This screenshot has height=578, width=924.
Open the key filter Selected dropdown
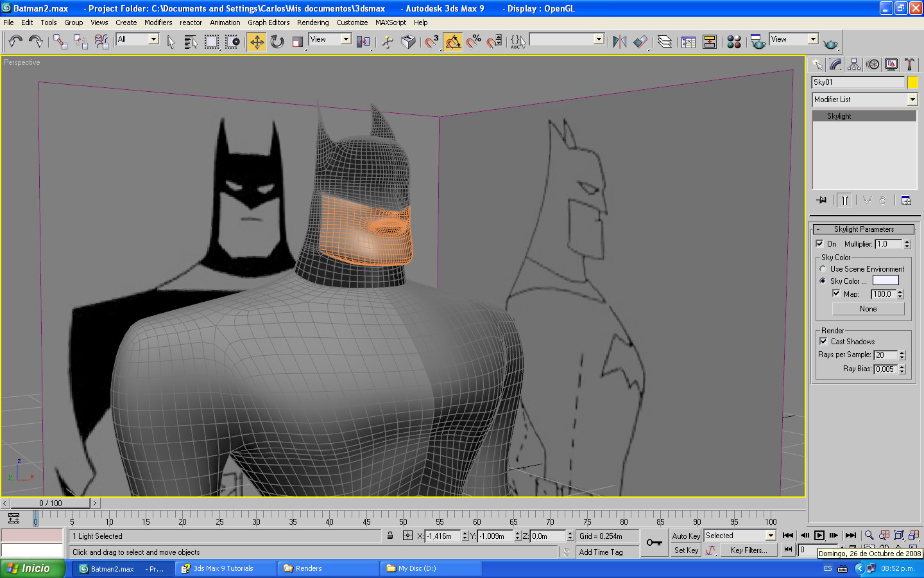point(771,536)
